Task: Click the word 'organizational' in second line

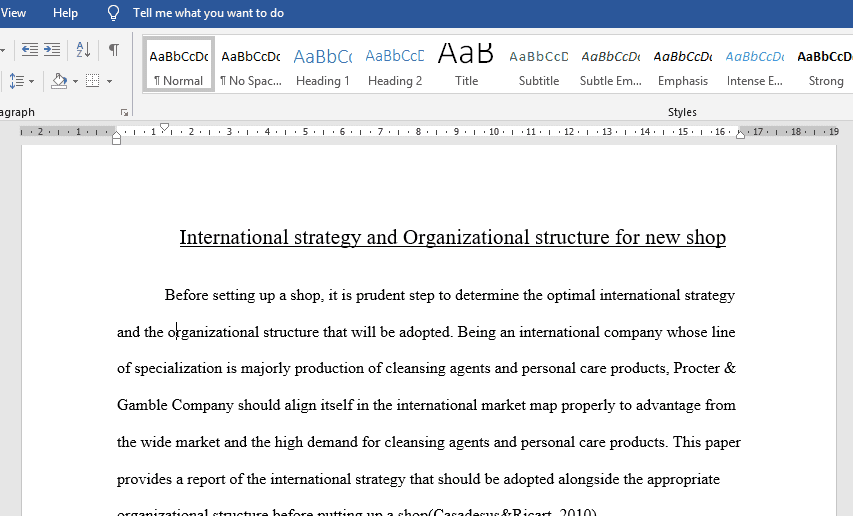Action: [213, 332]
